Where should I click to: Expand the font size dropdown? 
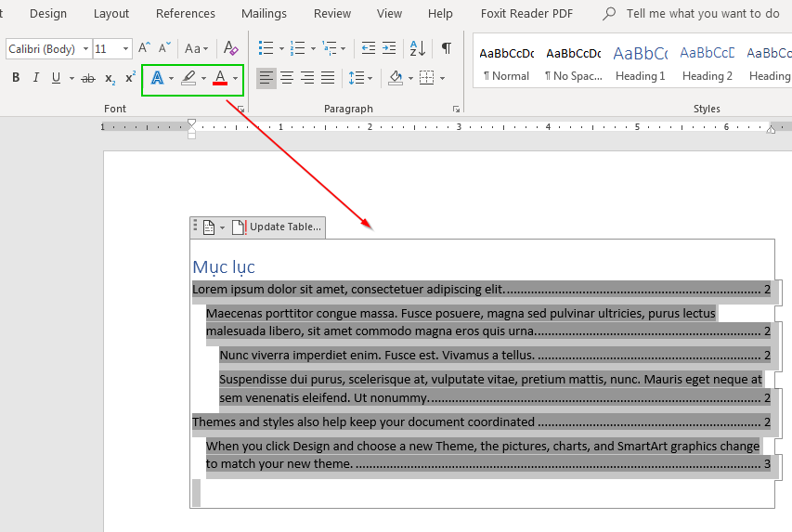(127, 48)
